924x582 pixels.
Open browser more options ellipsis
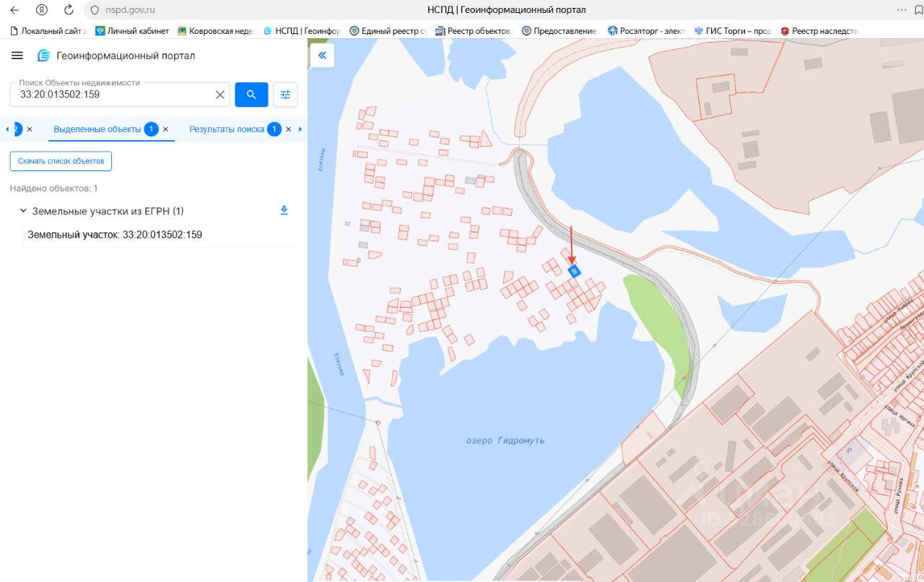pos(901,10)
